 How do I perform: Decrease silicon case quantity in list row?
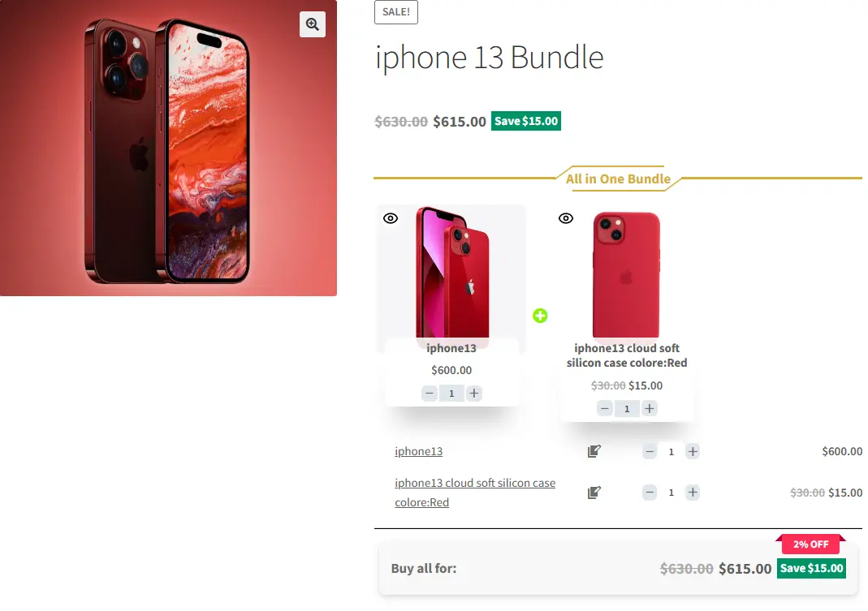650,492
